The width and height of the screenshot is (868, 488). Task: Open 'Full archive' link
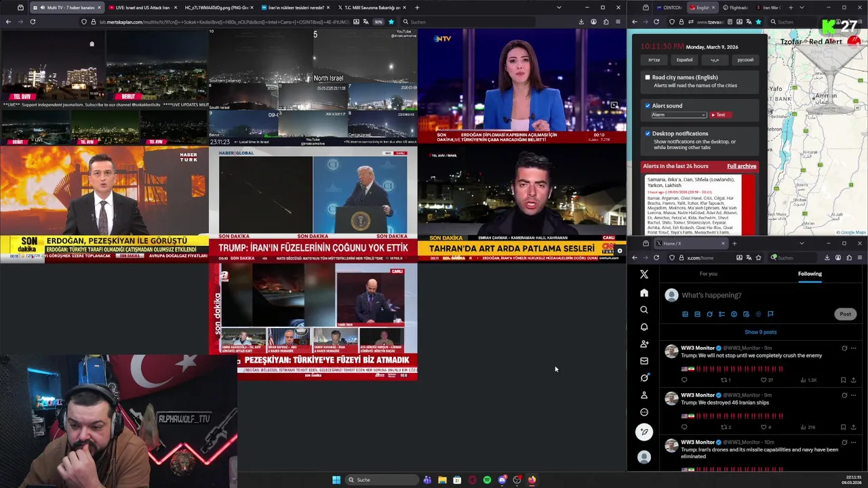click(741, 166)
